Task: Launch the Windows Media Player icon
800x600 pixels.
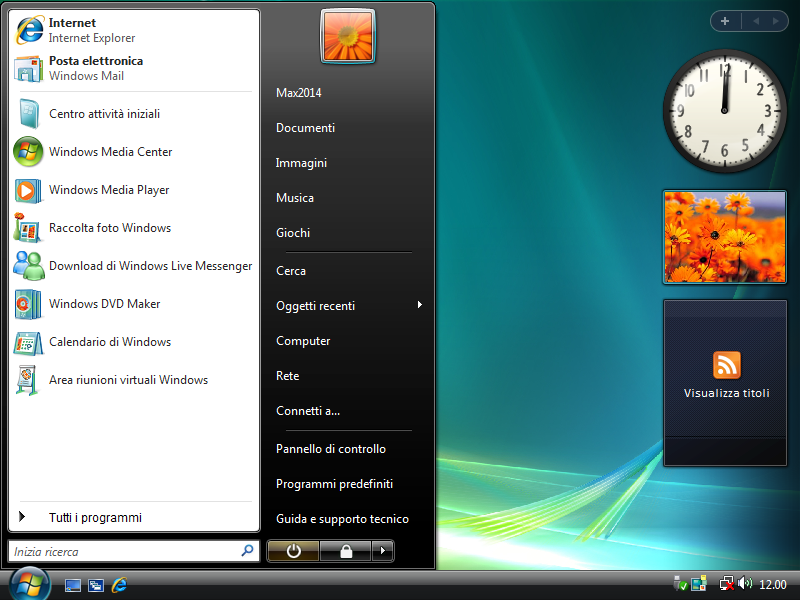Action: tap(28, 190)
